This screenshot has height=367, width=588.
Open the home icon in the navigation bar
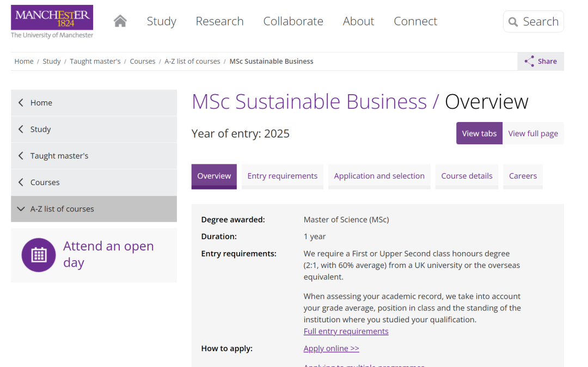click(120, 21)
